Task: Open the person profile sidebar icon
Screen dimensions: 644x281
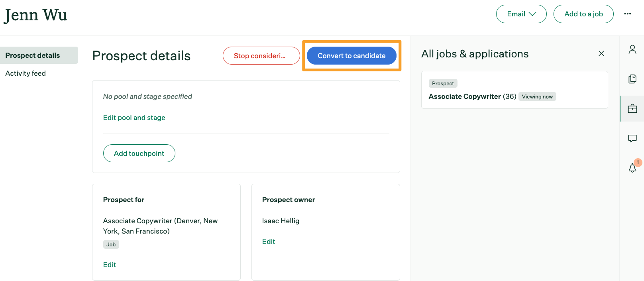Action: tap(632, 49)
